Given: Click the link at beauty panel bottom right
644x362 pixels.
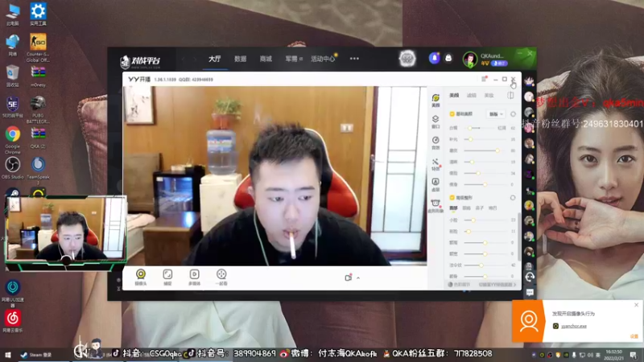Looking at the screenshot, I should [x=497, y=285].
